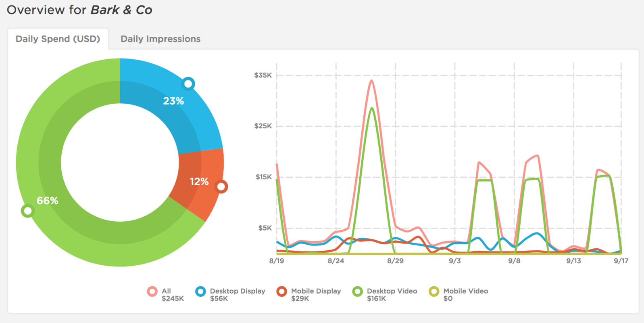Click the $35K label on the y-axis

[263, 76]
